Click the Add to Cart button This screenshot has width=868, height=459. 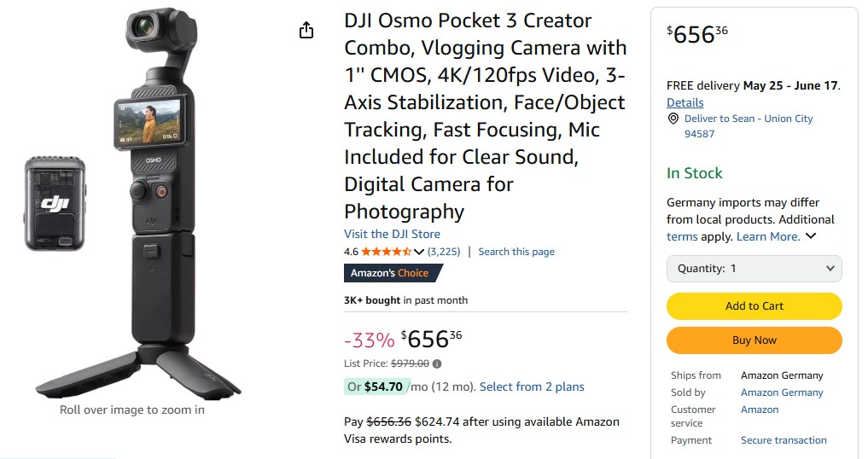click(754, 306)
